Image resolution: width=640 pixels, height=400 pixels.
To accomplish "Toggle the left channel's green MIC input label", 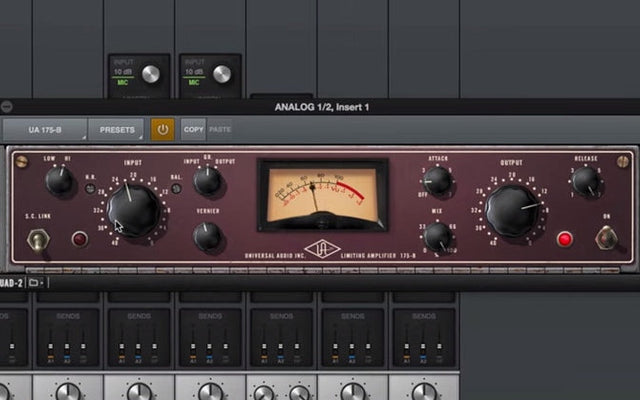I will pyautogui.click(x=122, y=82).
